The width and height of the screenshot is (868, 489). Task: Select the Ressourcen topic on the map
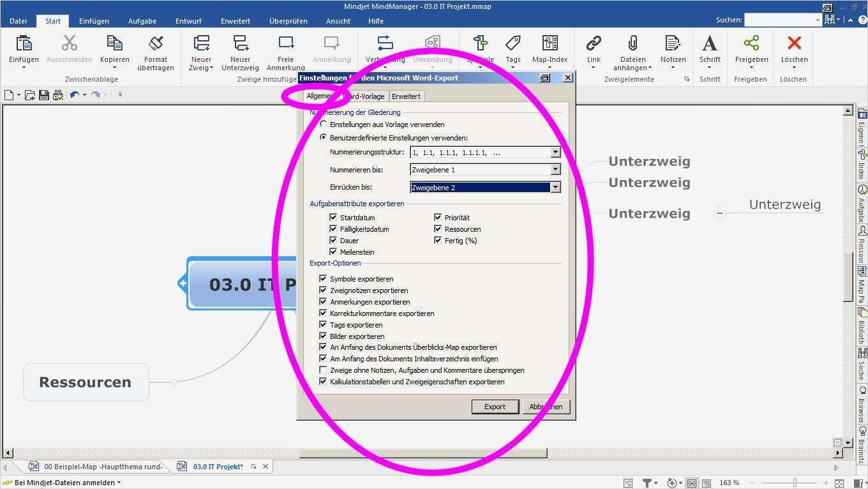(x=86, y=382)
